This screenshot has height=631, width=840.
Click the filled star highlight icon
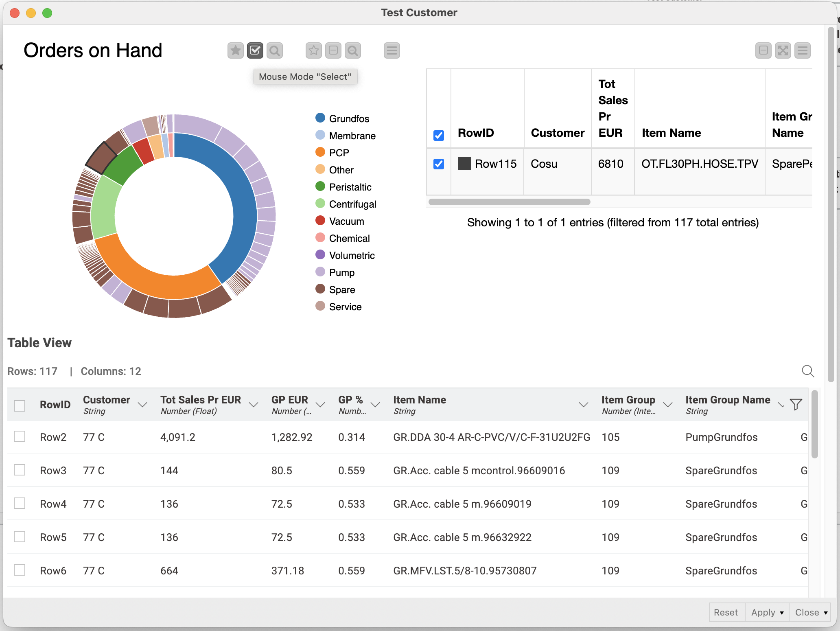point(235,50)
